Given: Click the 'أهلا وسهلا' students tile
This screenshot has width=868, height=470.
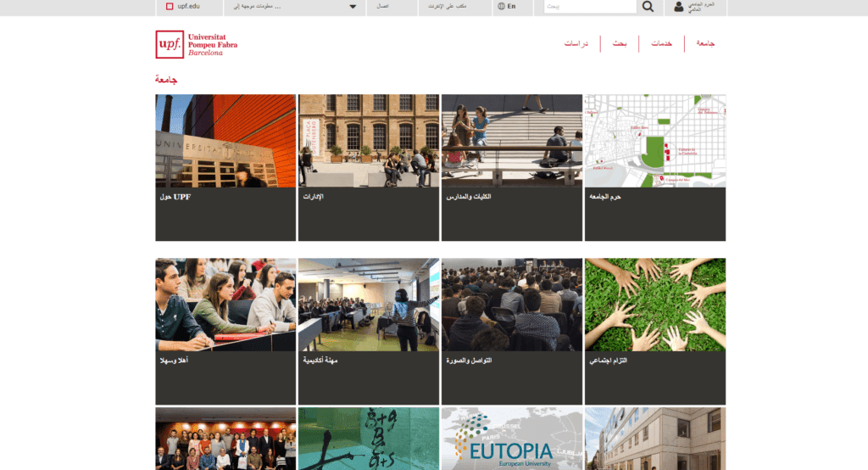Looking at the screenshot, I should click(x=225, y=331).
